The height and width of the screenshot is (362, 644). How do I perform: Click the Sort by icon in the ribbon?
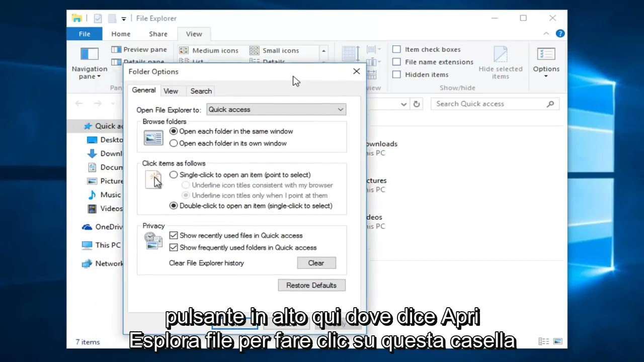(350, 54)
